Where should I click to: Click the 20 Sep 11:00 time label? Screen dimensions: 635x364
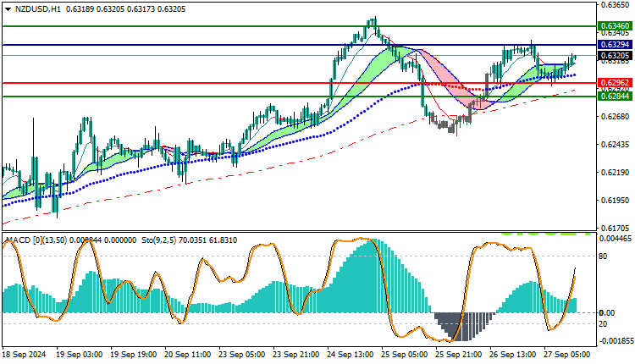pyautogui.click(x=187, y=355)
